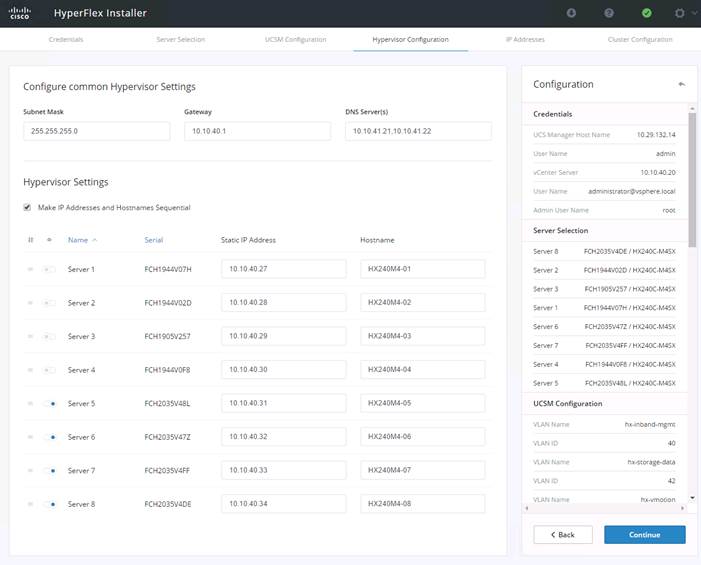Edit static IP 10.10.40.27 field

283,269
